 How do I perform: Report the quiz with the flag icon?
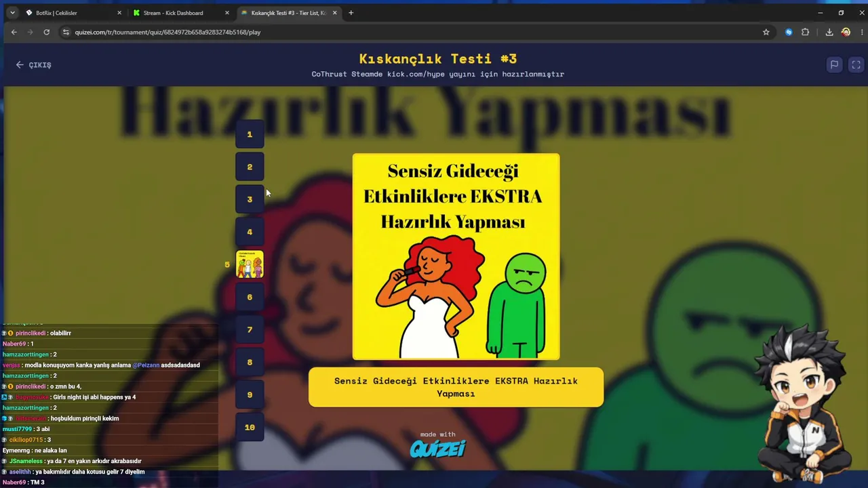(834, 64)
